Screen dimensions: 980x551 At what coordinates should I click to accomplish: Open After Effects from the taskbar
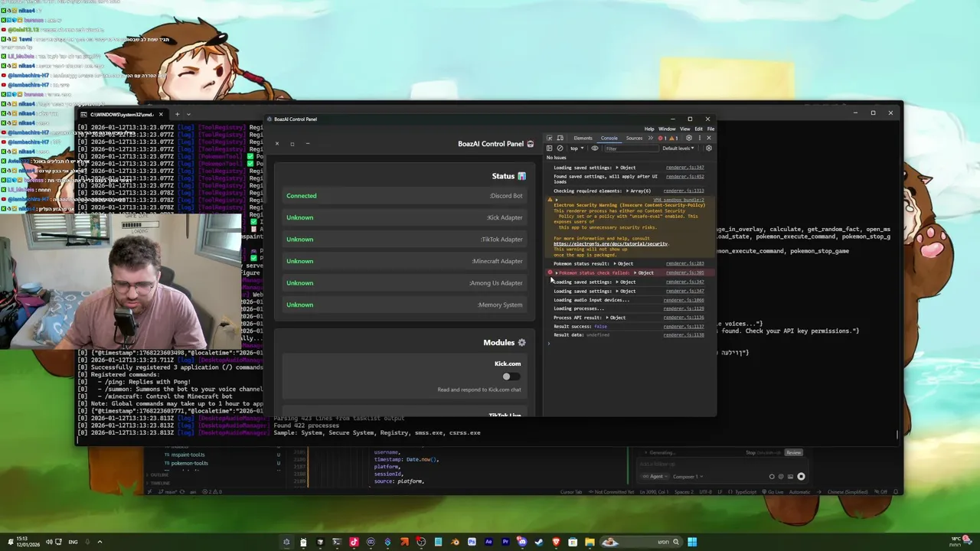pos(488,542)
